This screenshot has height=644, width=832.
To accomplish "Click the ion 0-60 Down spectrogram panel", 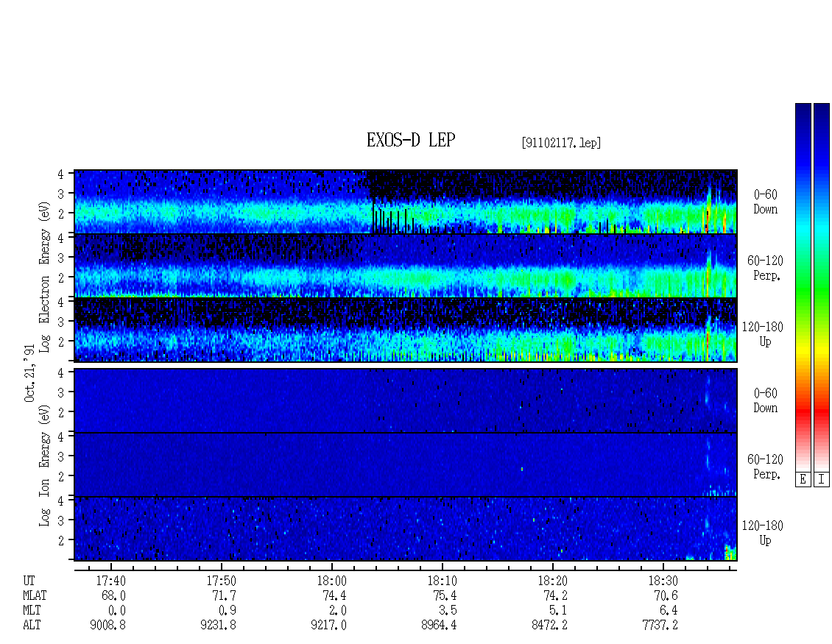I will tap(406, 400).
